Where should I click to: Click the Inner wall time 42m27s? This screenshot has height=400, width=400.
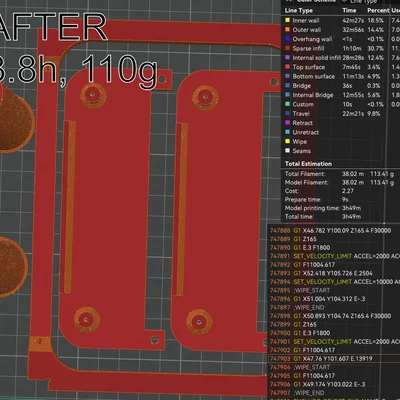point(353,20)
